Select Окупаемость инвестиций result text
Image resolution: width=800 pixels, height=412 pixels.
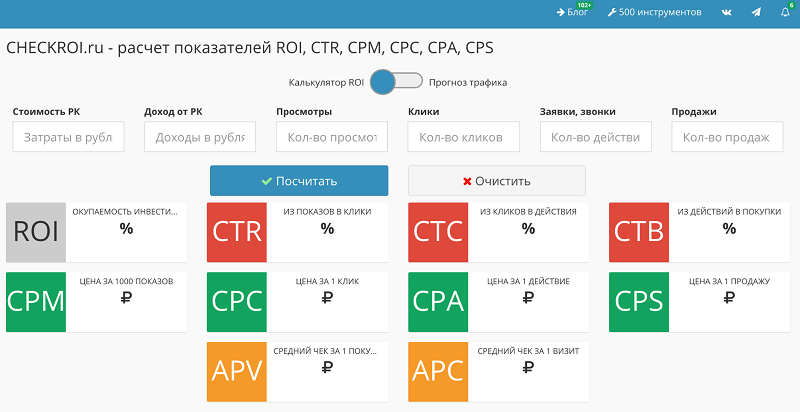click(x=125, y=212)
